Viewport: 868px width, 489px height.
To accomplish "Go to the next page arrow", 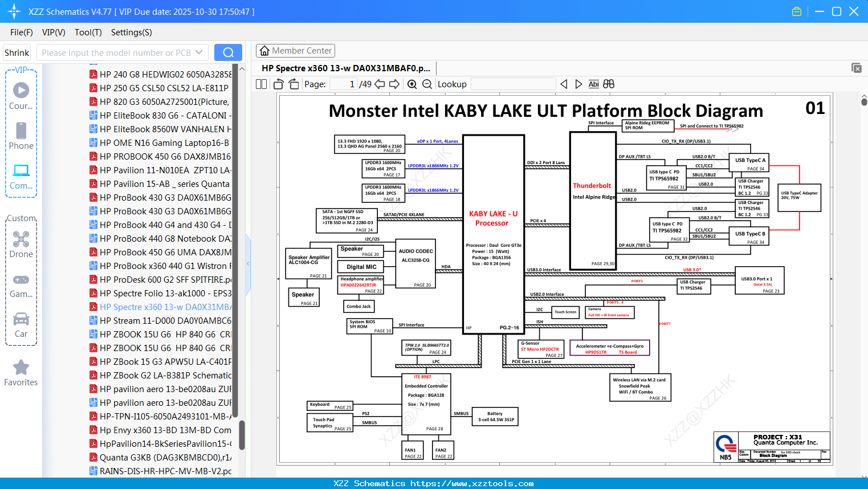I will click(394, 84).
